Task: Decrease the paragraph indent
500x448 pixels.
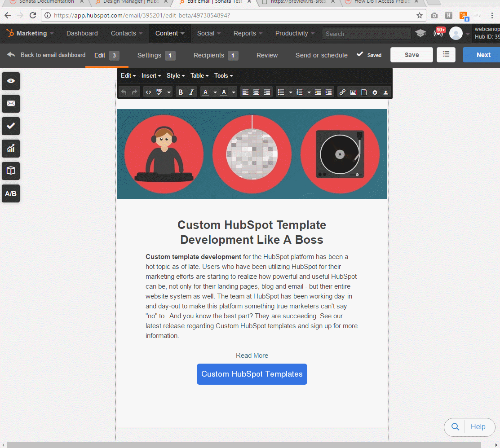Action: (318, 92)
